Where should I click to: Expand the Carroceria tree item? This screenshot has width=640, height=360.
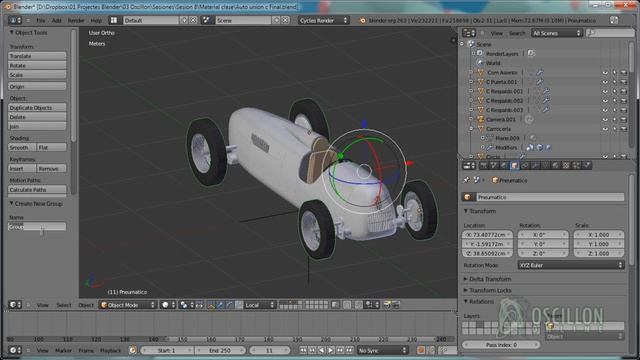471,129
